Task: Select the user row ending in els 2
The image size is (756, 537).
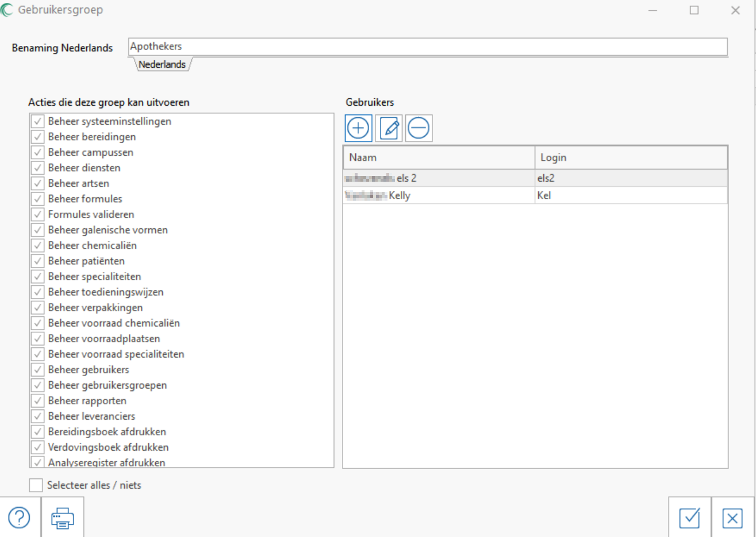Action: [x=535, y=178]
